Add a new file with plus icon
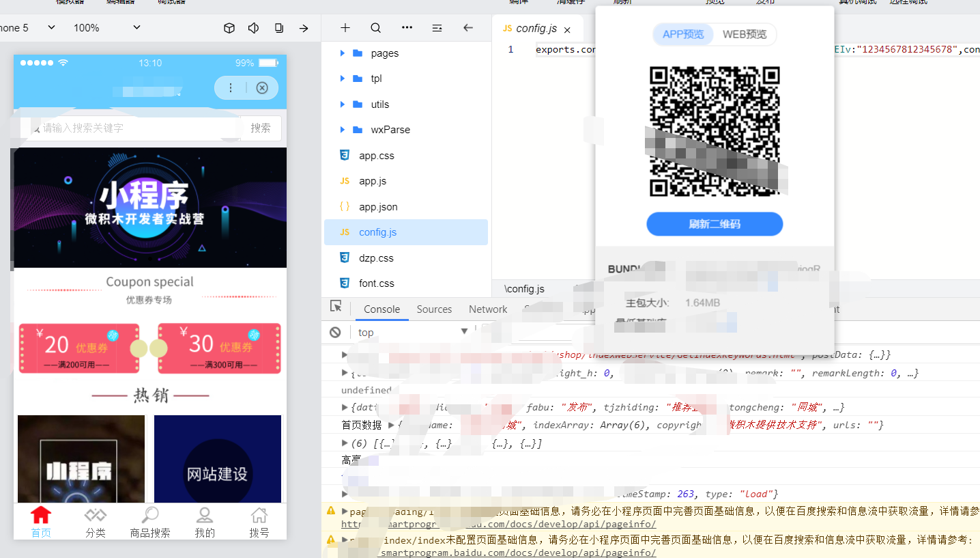Screen dimensions: 980x558 [345, 28]
